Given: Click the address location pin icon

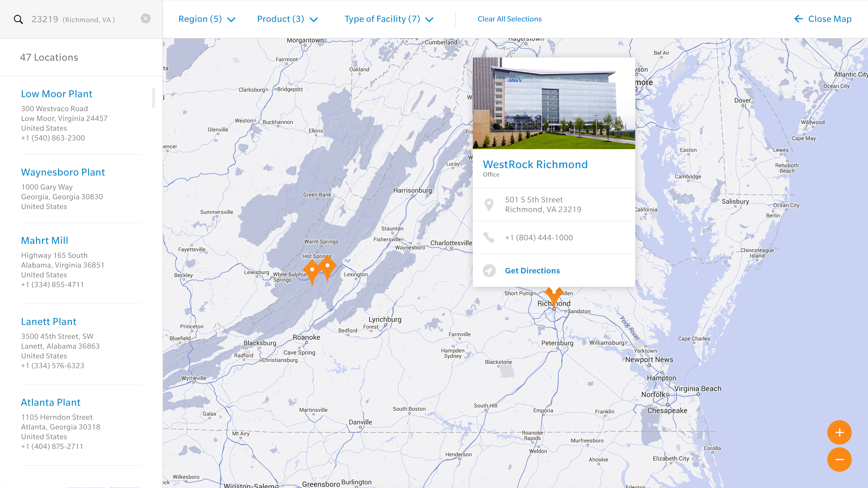Looking at the screenshot, I should [489, 204].
